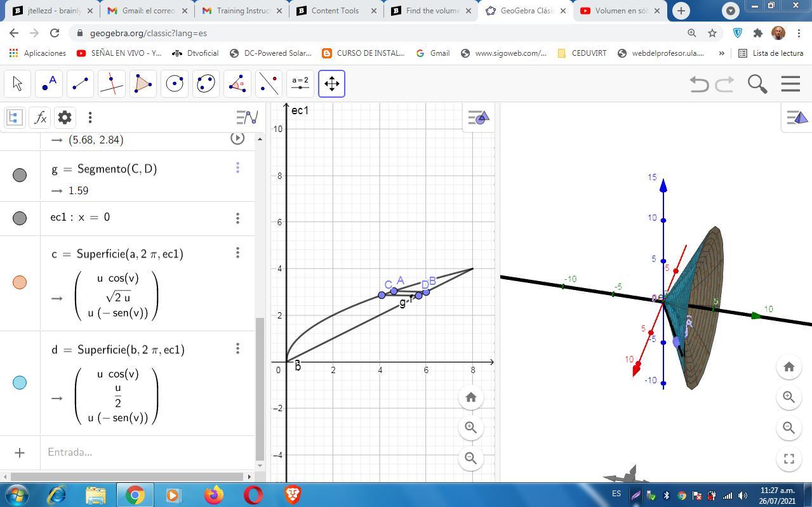Zoom in the 3D graphics view

pos(789,397)
